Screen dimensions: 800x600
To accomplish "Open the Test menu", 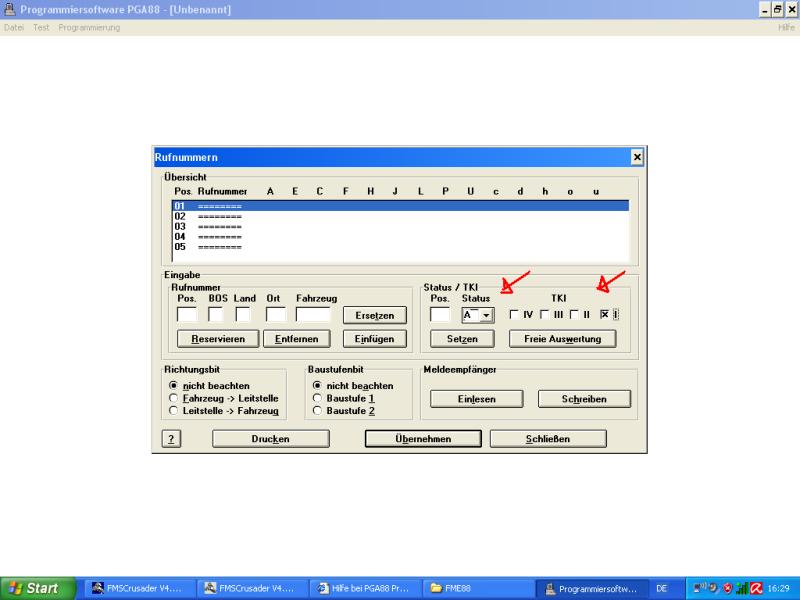I will (x=40, y=27).
